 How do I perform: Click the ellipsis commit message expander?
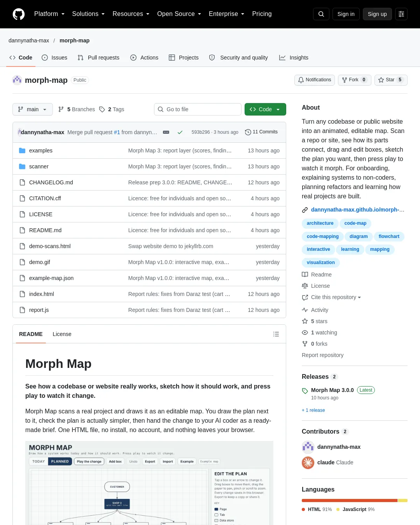166,132
